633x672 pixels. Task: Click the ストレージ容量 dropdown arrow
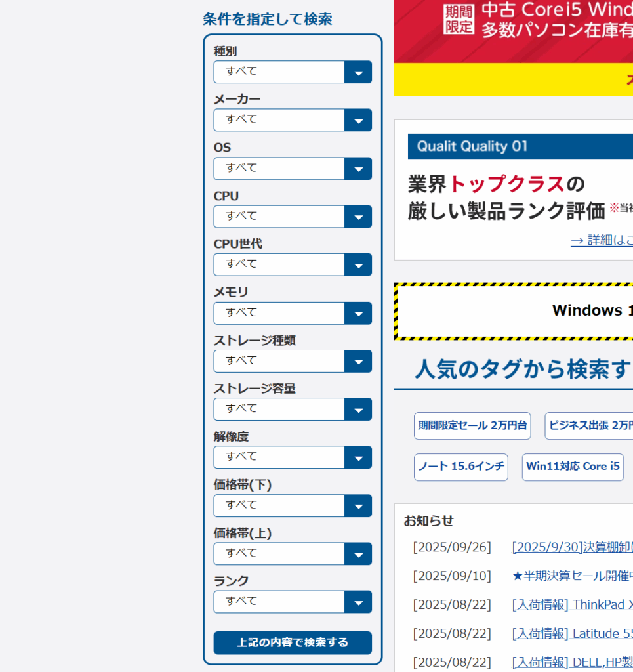358,409
